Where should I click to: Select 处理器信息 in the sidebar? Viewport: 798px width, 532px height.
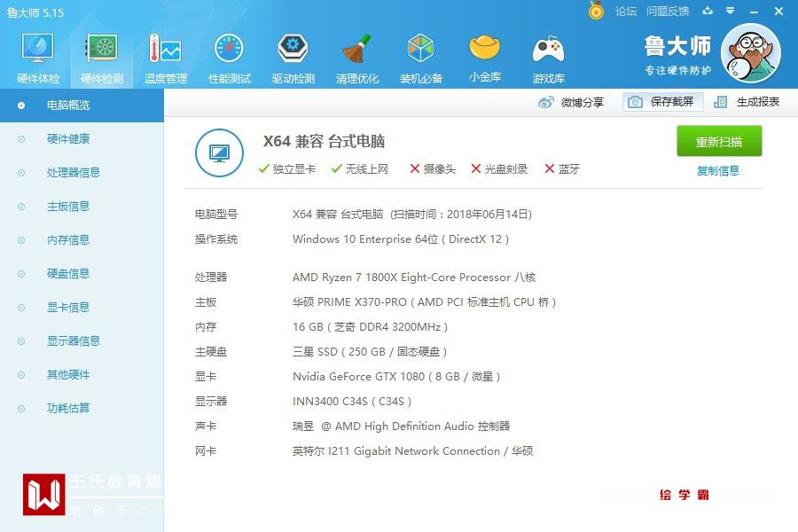(73, 173)
